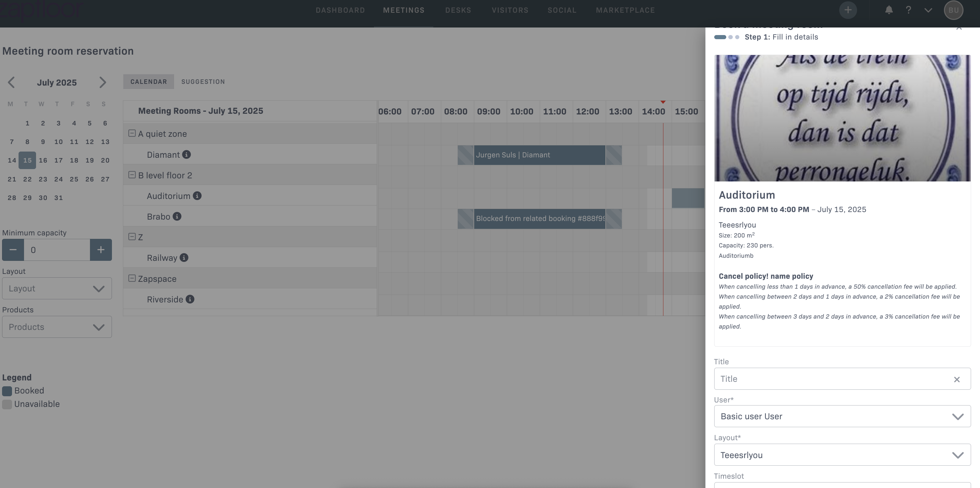The width and height of the screenshot is (980, 488).
Task: Collapse the Z group
Action: pyautogui.click(x=132, y=237)
